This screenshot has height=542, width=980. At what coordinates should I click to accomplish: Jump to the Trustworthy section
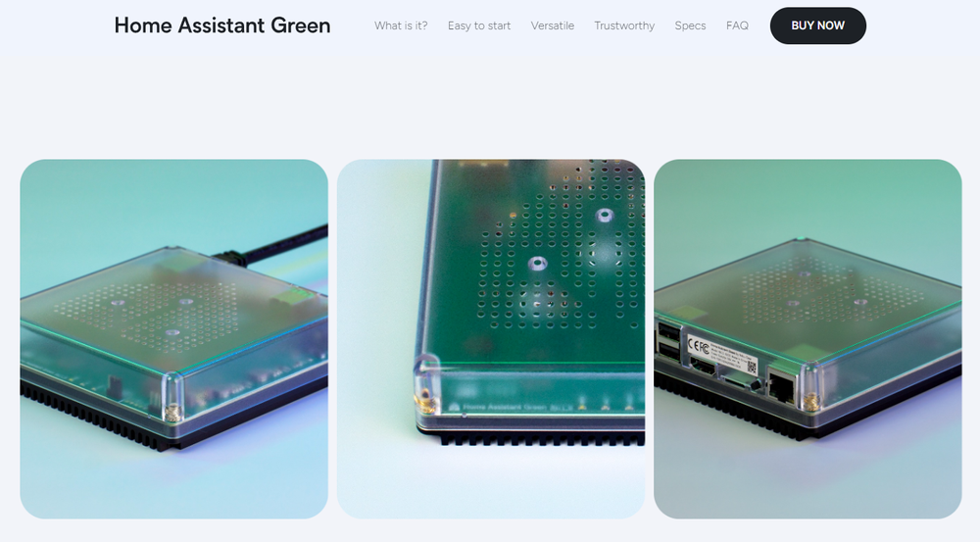(x=624, y=25)
